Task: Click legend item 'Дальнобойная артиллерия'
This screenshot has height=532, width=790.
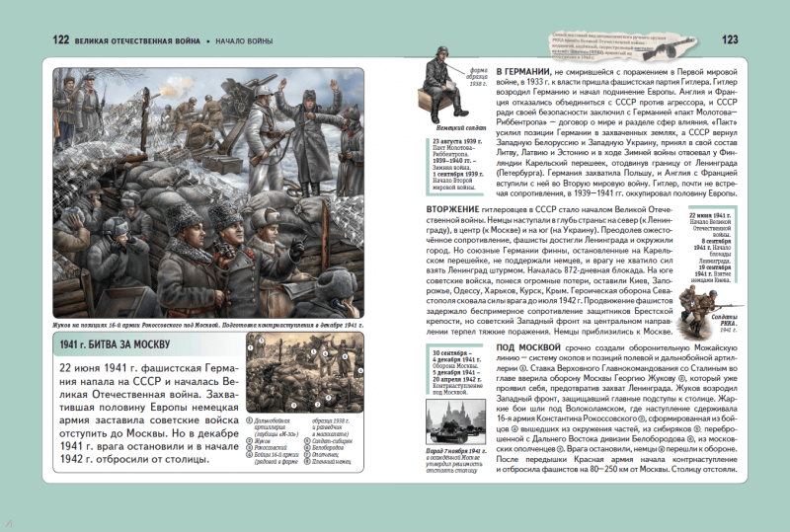Action: point(273,427)
